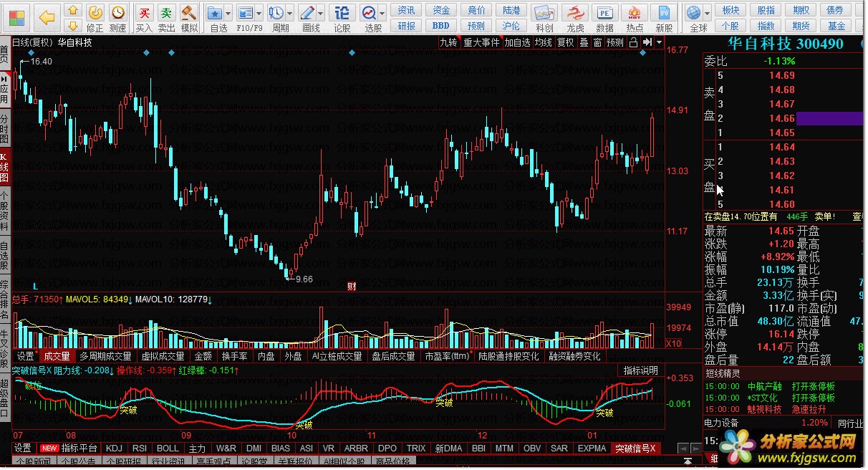This screenshot has height=470, width=868.
Task: Toggle 复权 price adjustment
Action: pyautogui.click(x=566, y=42)
